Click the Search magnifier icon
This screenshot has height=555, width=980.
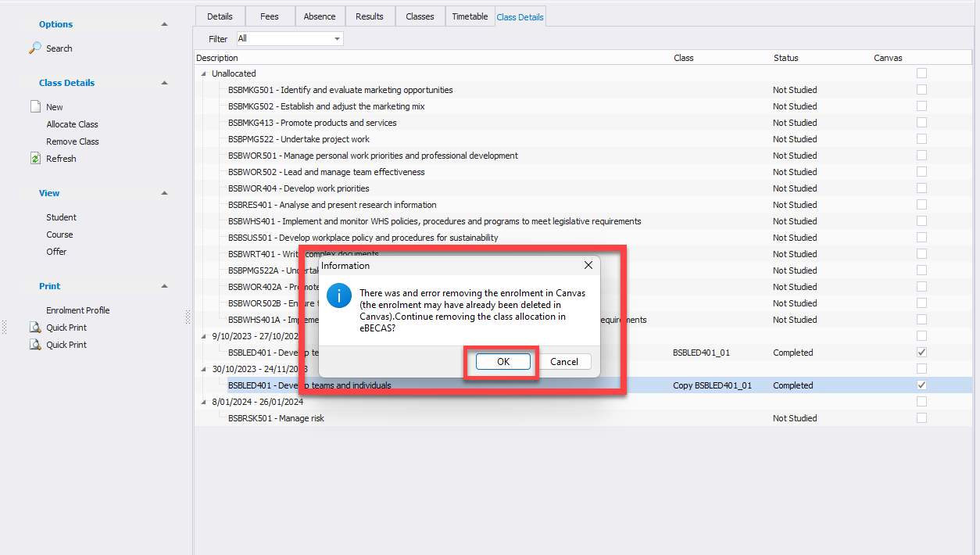click(x=35, y=48)
